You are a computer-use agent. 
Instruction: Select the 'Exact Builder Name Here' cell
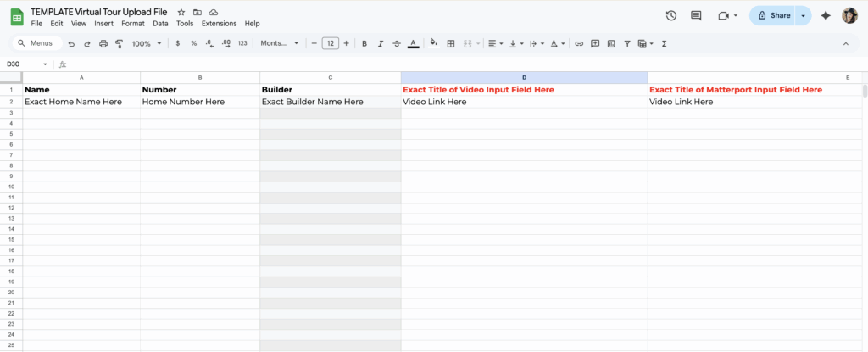(x=330, y=102)
